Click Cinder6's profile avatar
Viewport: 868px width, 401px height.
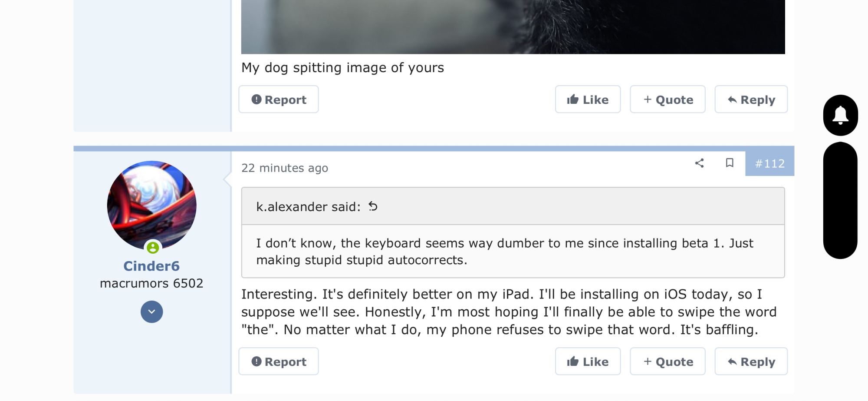tap(151, 205)
